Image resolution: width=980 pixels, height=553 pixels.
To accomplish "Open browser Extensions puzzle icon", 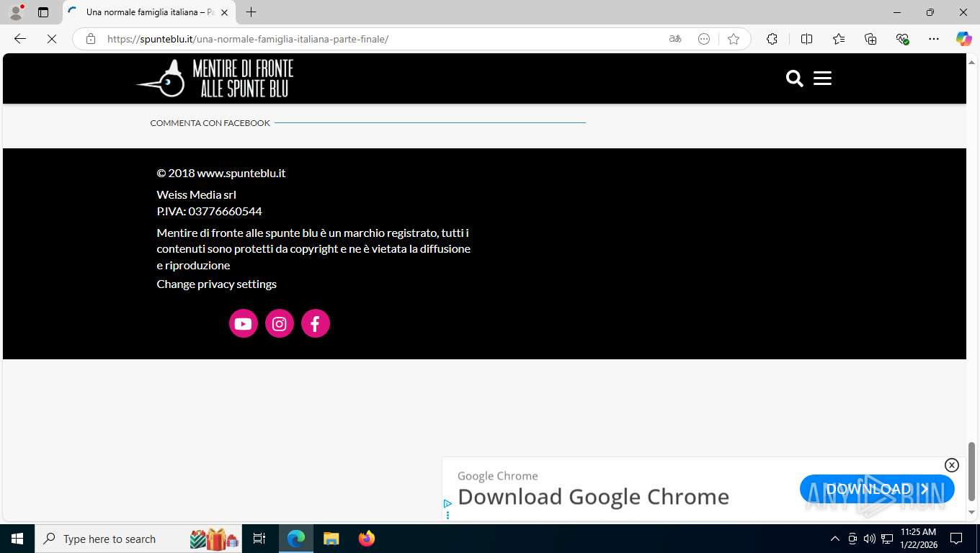I will pyautogui.click(x=772, y=39).
